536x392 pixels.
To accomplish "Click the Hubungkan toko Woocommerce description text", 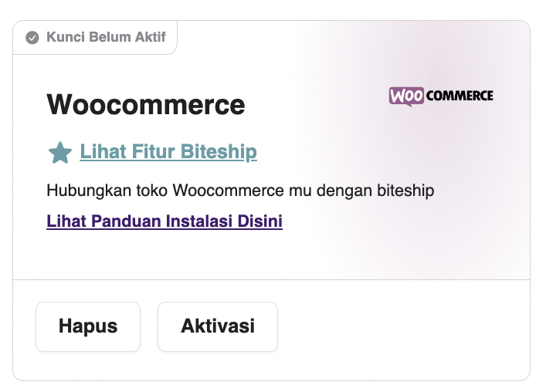I will point(240,191).
